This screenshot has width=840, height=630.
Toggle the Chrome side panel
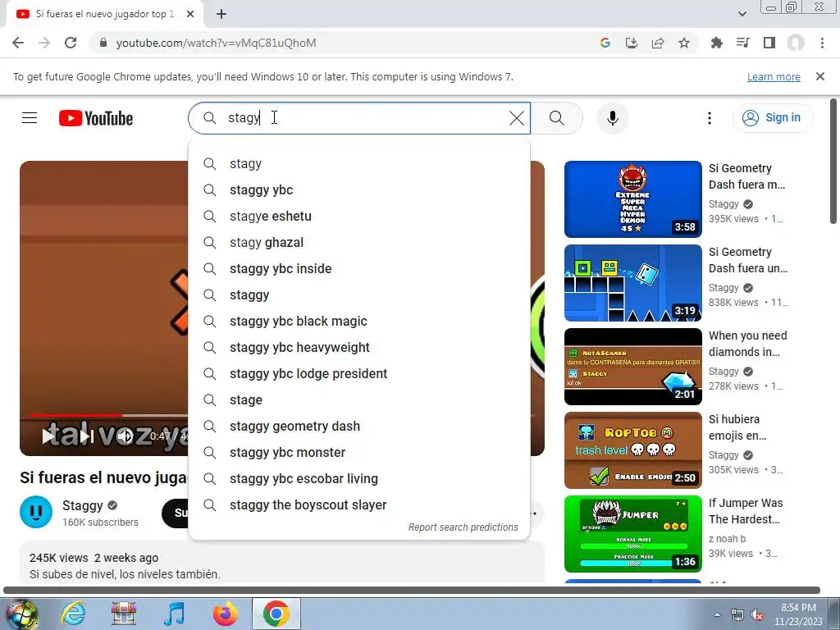click(769, 43)
